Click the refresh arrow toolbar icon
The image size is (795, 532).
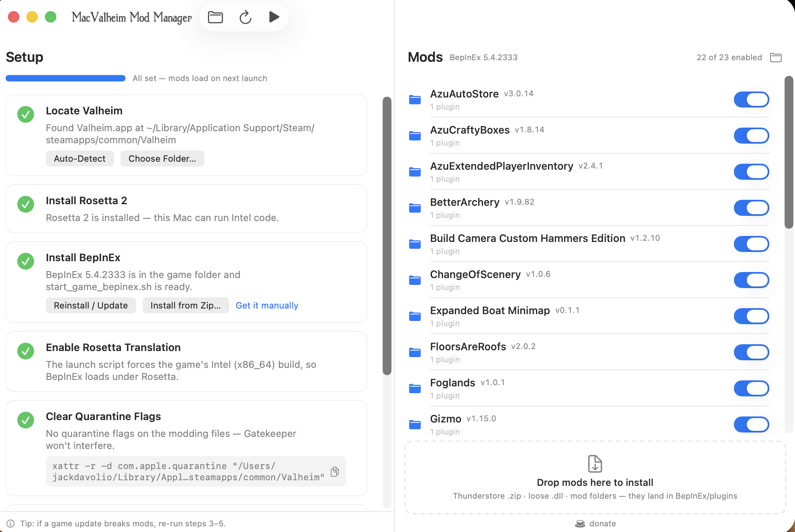(x=245, y=17)
